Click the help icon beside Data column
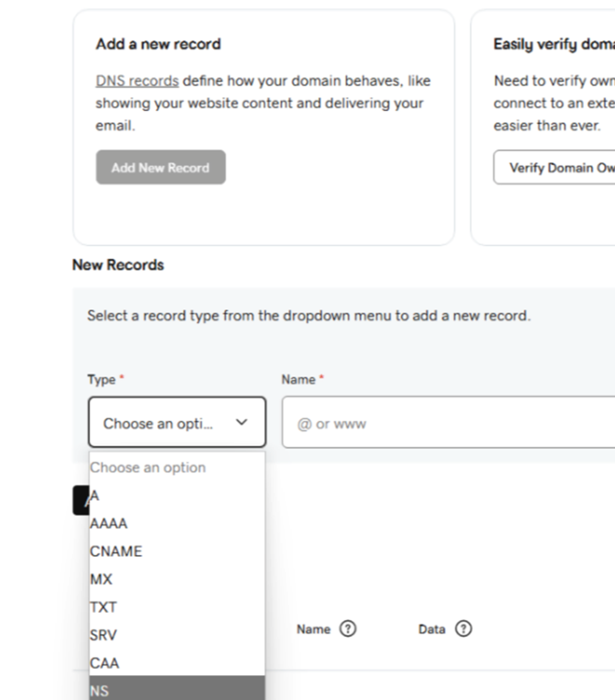615x700 pixels. click(x=464, y=629)
